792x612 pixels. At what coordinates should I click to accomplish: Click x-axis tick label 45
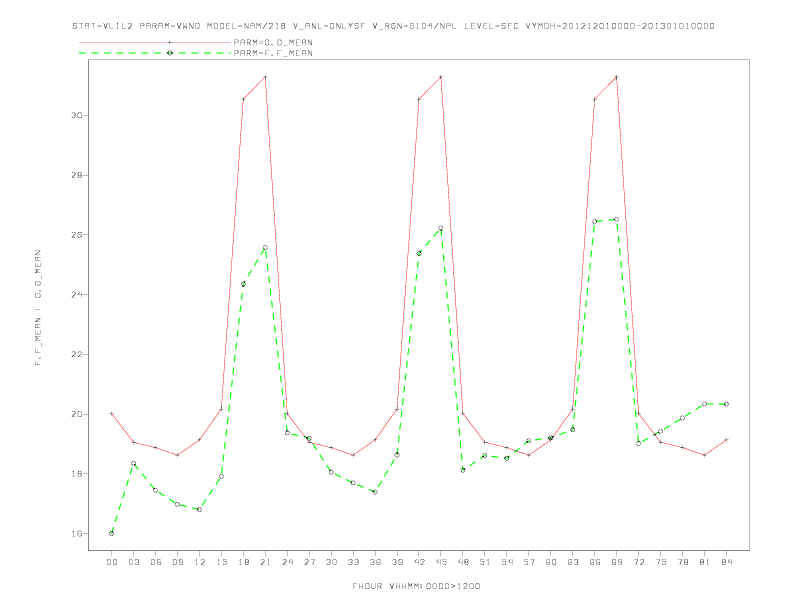pyautogui.click(x=441, y=562)
